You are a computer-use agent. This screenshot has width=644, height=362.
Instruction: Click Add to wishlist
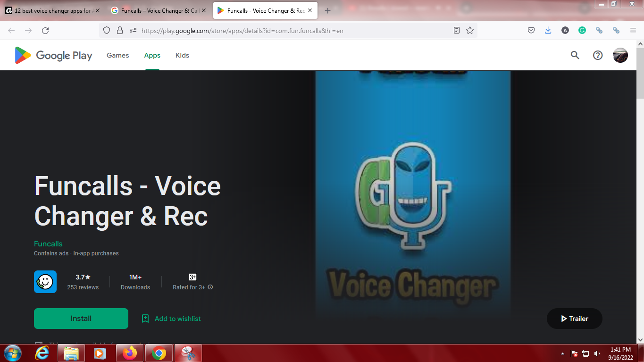[x=172, y=319]
